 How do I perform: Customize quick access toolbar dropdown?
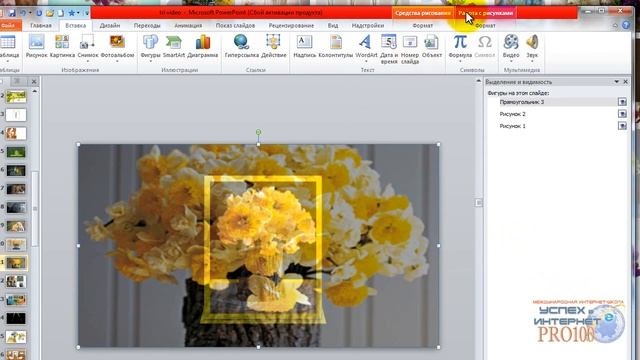point(87,13)
